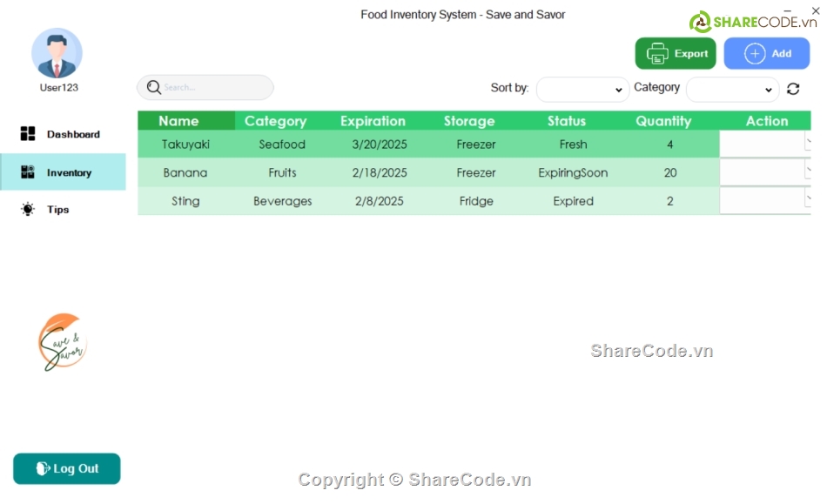Image resolution: width=827 pixels, height=504 pixels.
Task: Click the Inventory sidebar icon
Action: click(x=28, y=172)
